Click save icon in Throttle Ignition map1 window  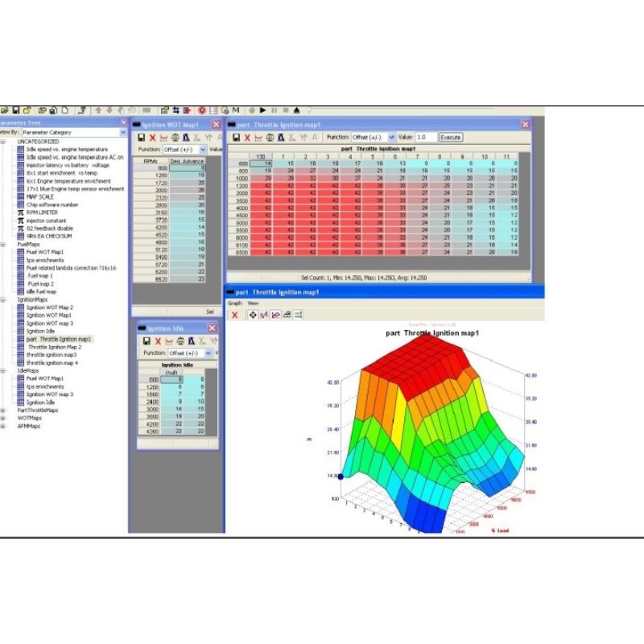coord(236,138)
